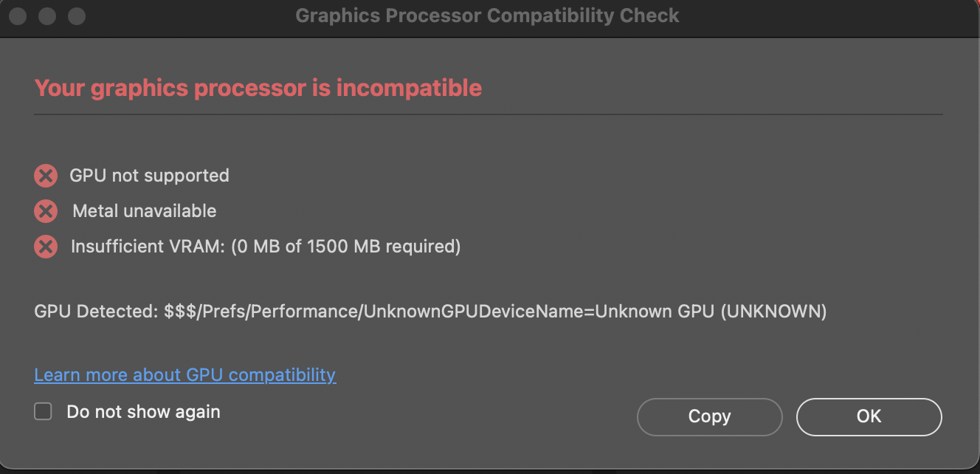
Task: Click the red X icon beside GPU not supported
Action: click(46, 176)
